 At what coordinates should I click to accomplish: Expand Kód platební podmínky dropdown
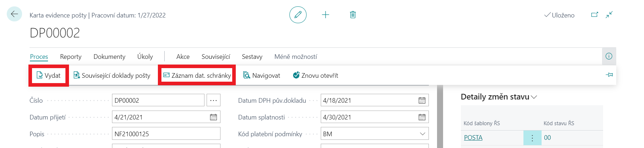click(422, 134)
